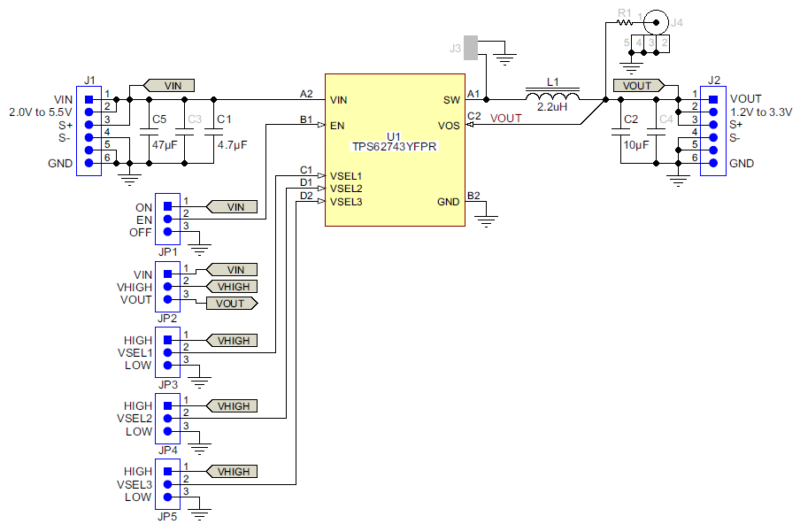The image size is (800, 532).
Task: Click the VOUT net label beside J2
Action: point(641,86)
